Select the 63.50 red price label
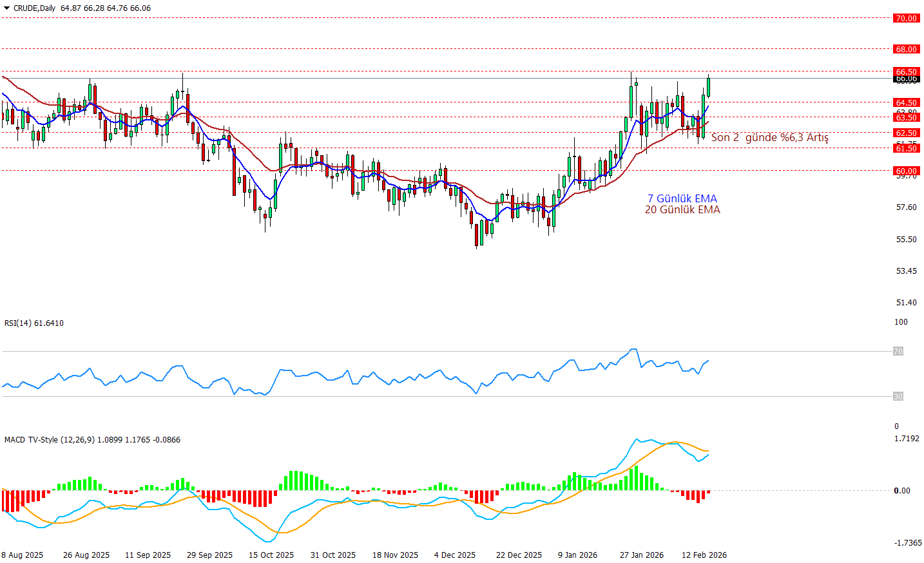Screen dimensions: 924x563 click(905, 118)
